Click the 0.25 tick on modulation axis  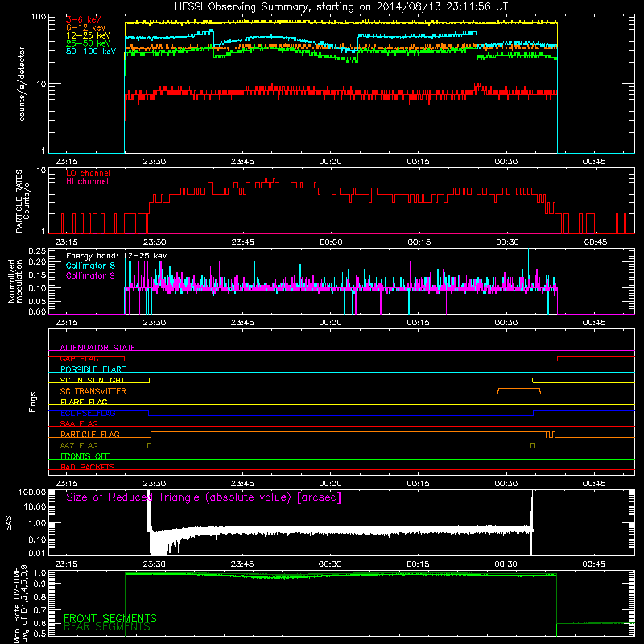coord(37,251)
